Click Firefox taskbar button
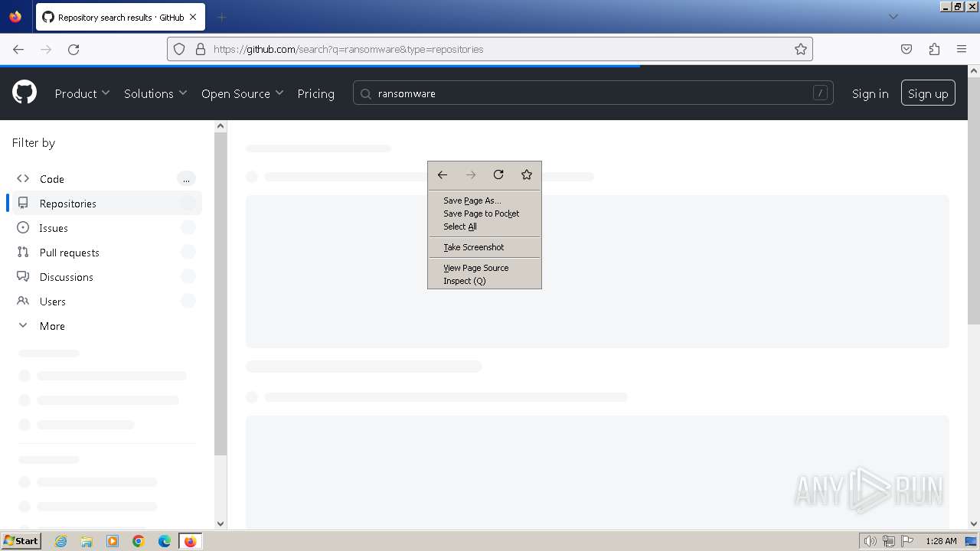Image resolution: width=980 pixels, height=551 pixels. coord(190,541)
